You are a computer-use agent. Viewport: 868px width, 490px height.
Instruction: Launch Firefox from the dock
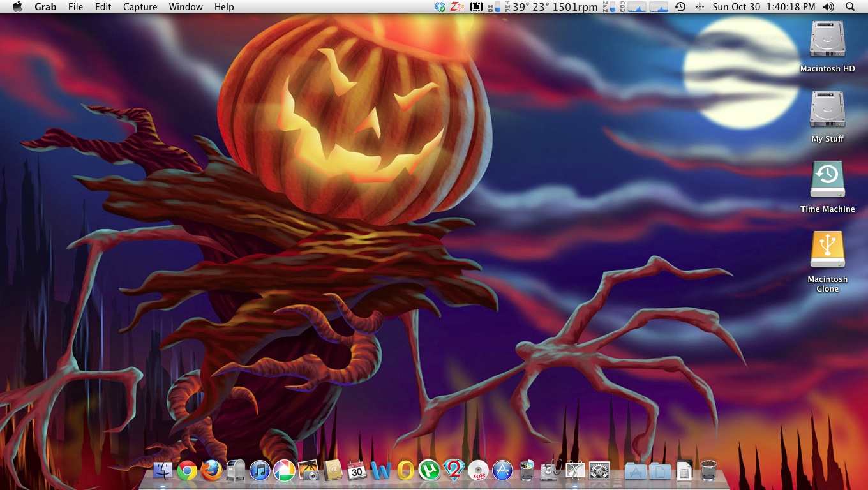[x=211, y=471]
